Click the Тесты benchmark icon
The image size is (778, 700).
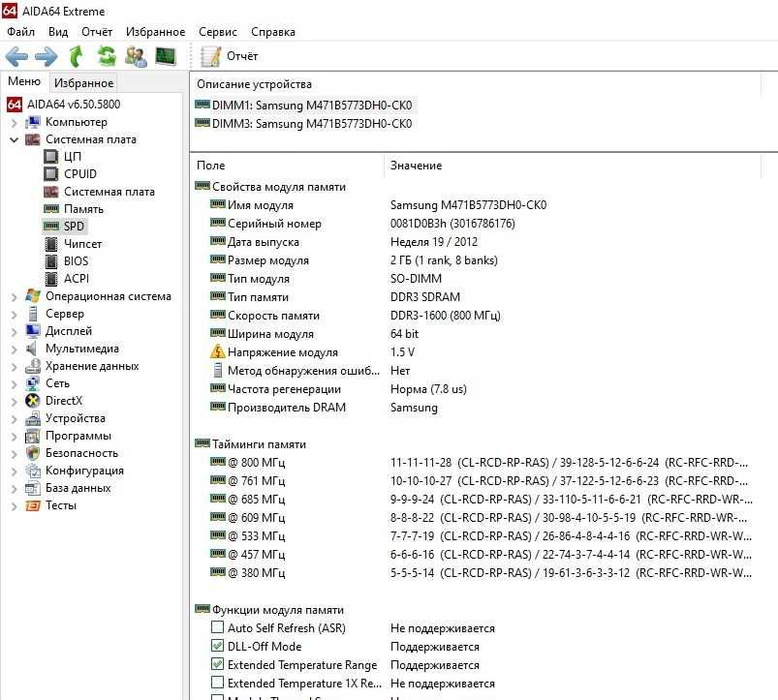coord(33,505)
